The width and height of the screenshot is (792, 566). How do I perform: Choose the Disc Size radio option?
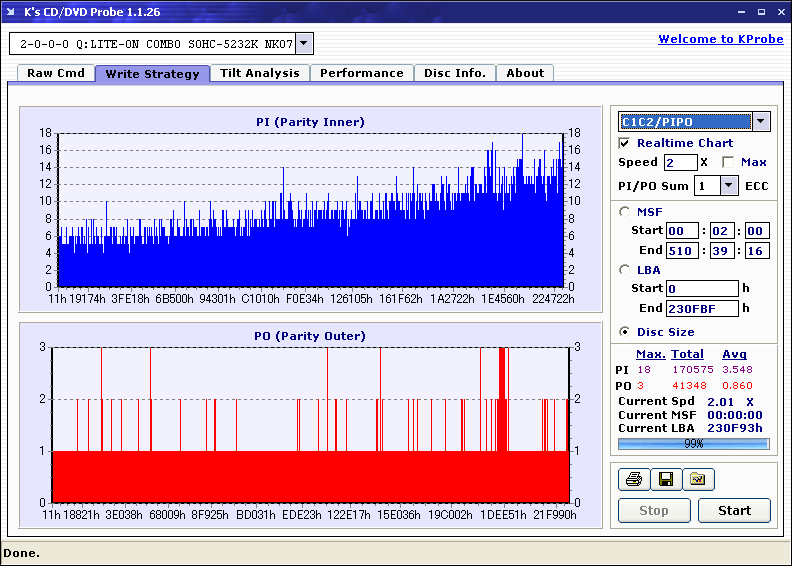(x=625, y=332)
